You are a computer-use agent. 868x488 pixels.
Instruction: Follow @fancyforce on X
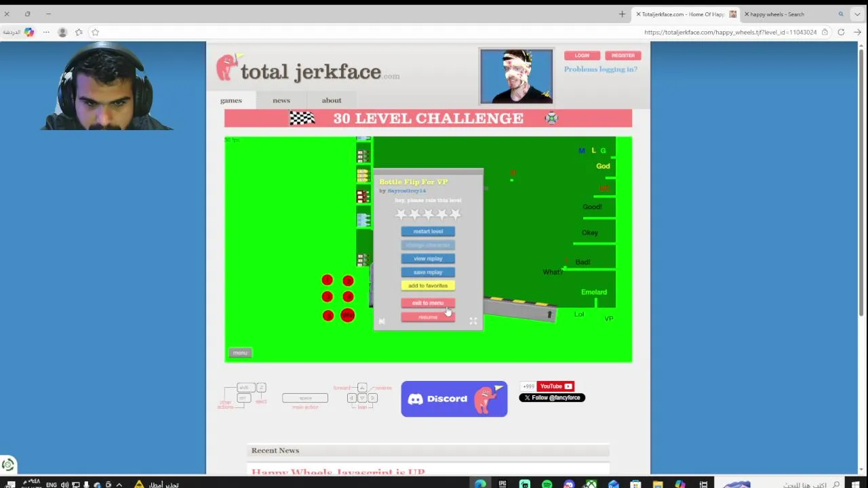(552, 398)
